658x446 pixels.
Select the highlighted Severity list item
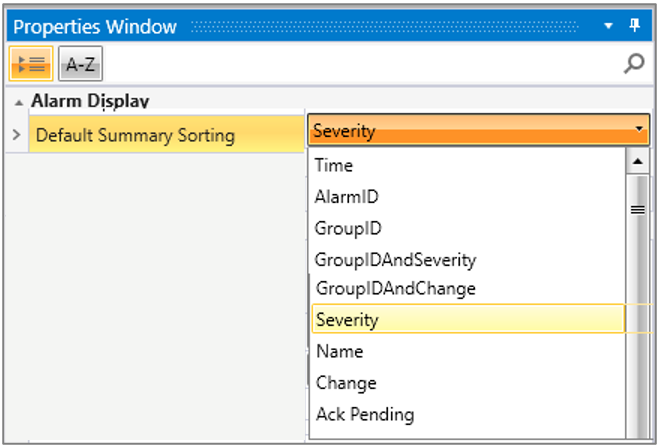pos(346,320)
